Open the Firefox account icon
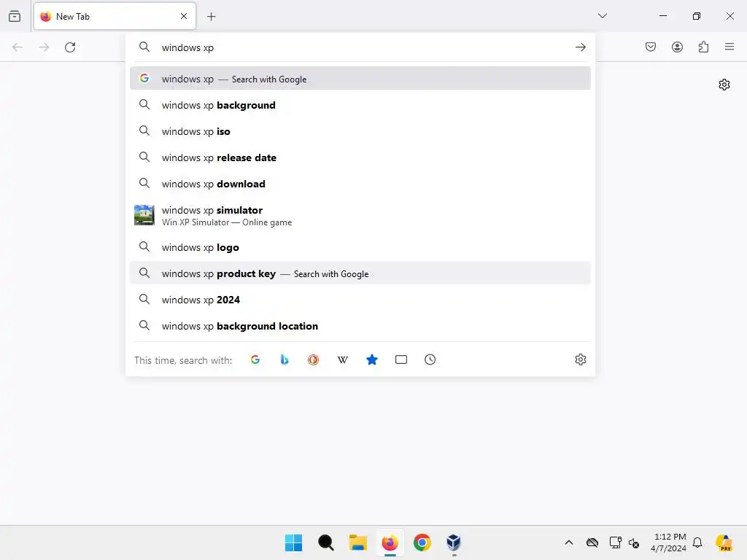The width and height of the screenshot is (747, 560). (677, 47)
